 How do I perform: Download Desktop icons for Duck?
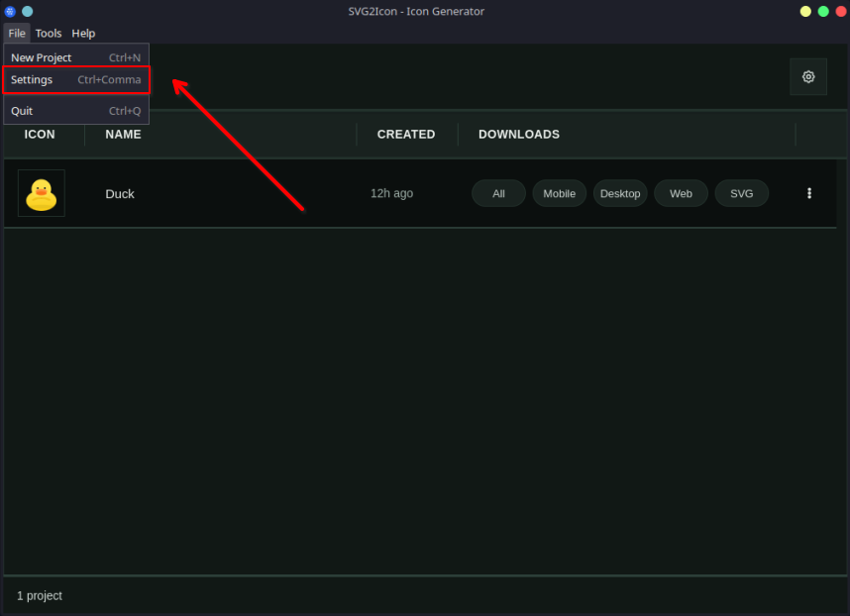click(x=620, y=193)
